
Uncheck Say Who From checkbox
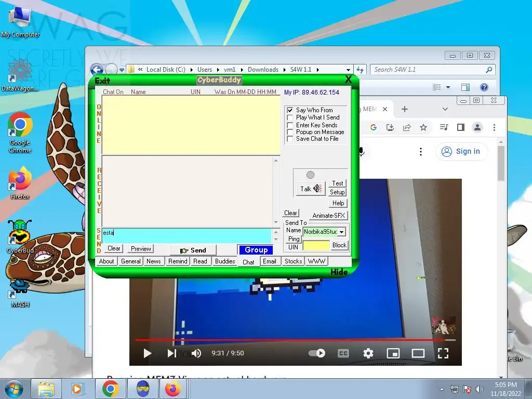click(x=290, y=110)
